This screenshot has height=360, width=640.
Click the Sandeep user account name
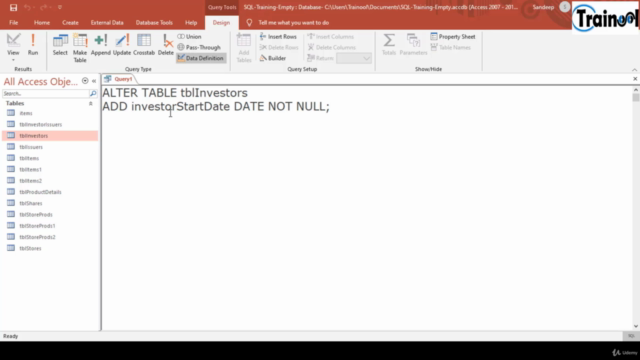coord(543,7)
